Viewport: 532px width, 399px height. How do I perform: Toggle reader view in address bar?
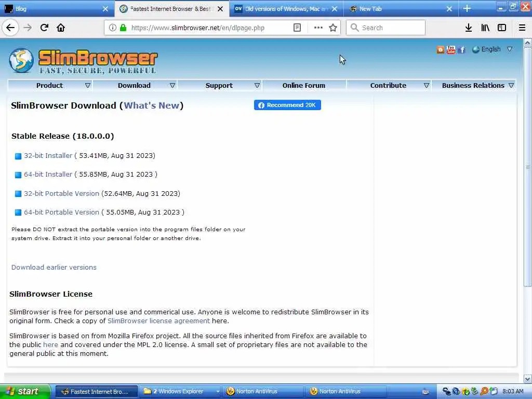pyautogui.click(x=297, y=28)
